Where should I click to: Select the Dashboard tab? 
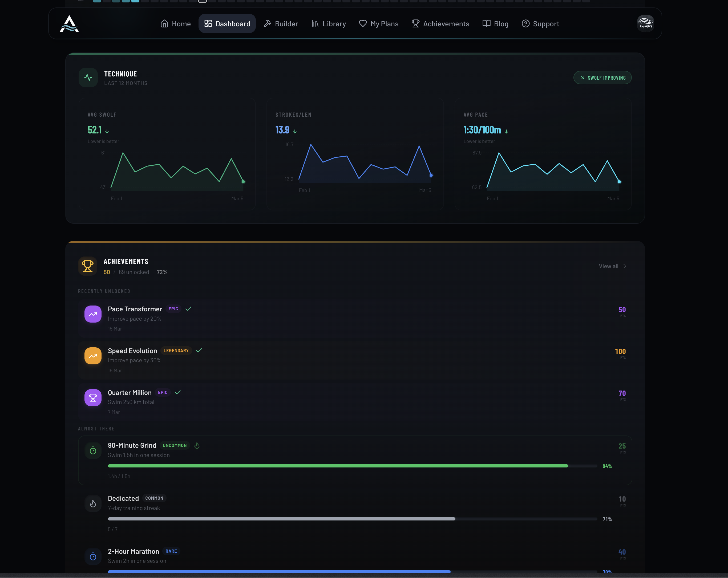click(227, 24)
